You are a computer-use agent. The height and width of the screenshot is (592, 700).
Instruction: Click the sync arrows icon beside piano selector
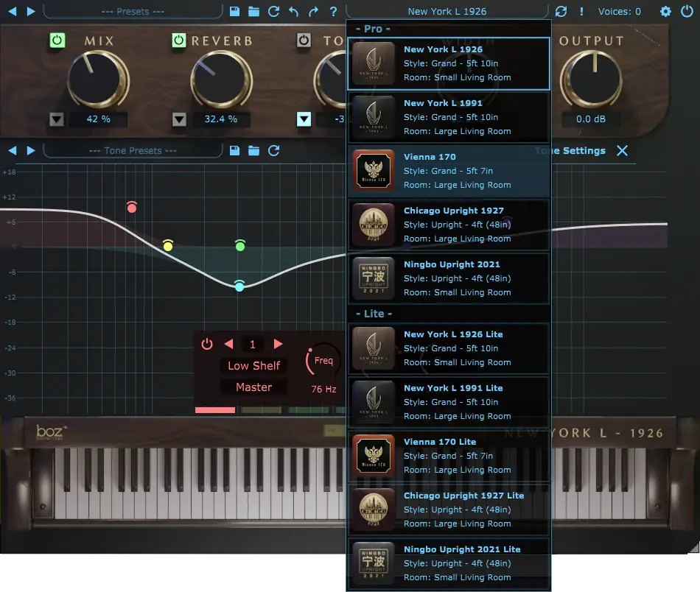tap(561, 12)
